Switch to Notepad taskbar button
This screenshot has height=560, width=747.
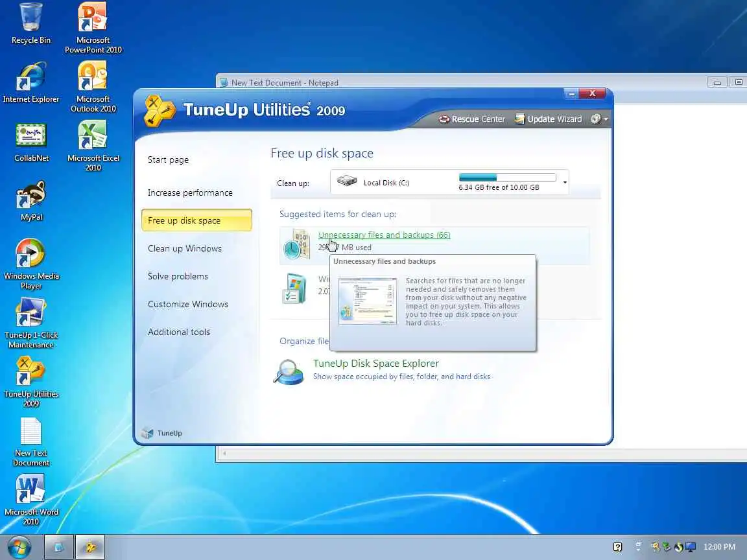tap(58, 547)
